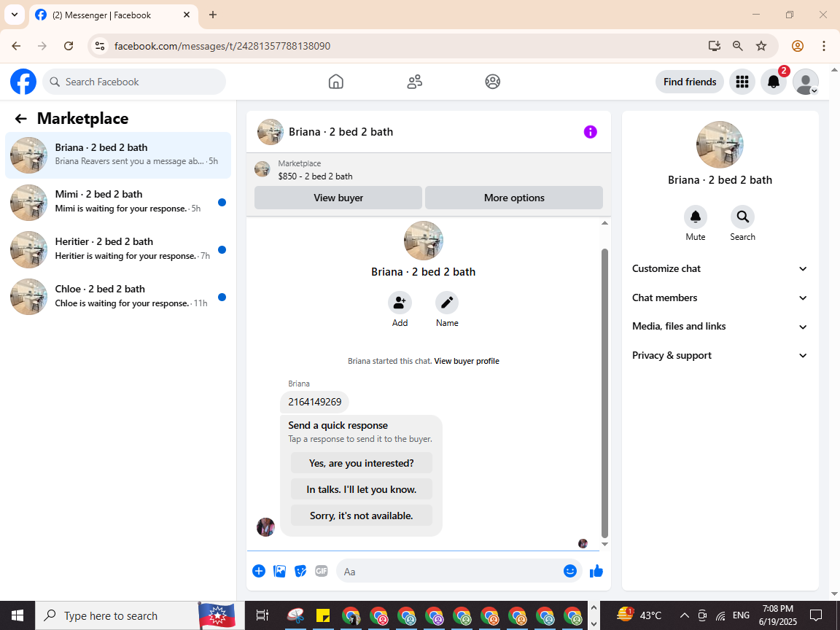Click Briana's sender avatar beside quick responses
Viewport: 840px width, 630px height.
[x=265, y=527]
